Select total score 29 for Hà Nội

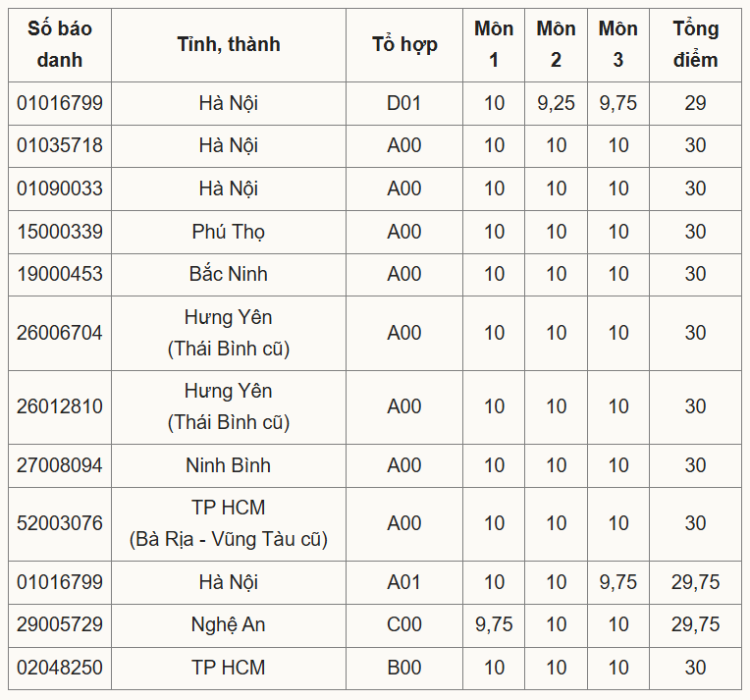695,103
